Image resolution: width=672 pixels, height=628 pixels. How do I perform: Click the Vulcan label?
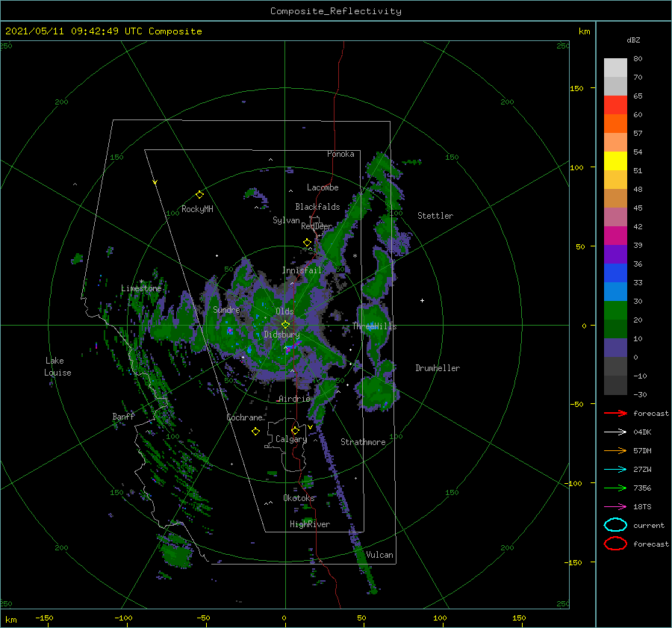pos(379,555)
